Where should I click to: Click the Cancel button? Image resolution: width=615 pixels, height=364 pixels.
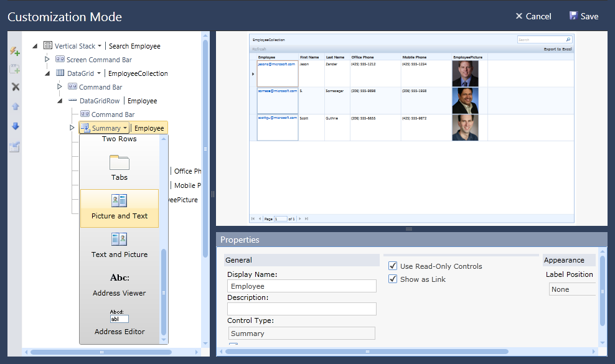(x=533, y=16)
